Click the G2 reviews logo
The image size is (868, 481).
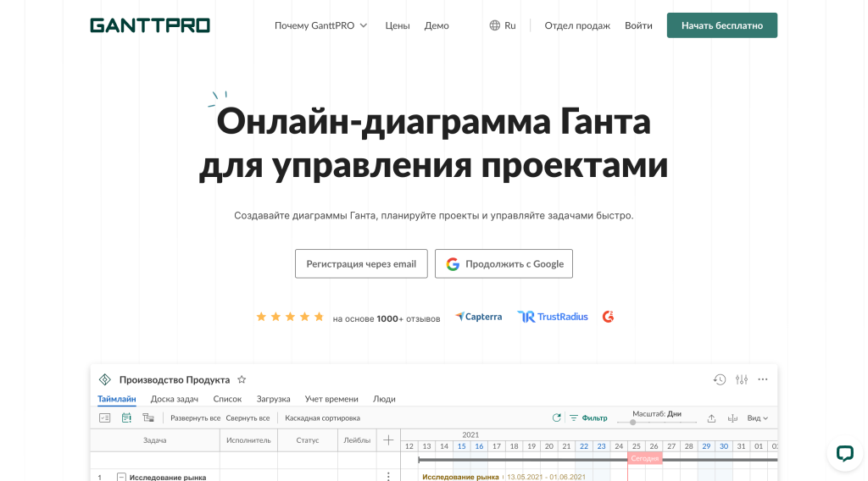tap(608, 317)
